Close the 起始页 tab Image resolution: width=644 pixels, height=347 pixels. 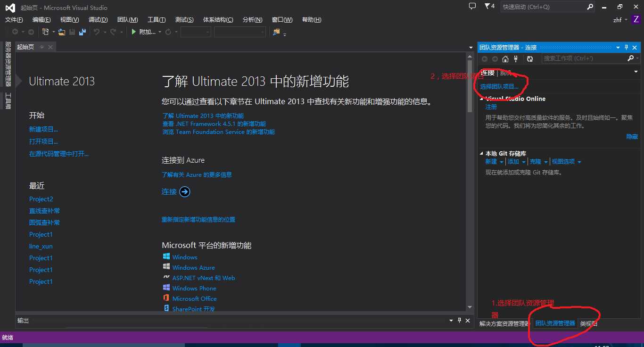[50, 47]
